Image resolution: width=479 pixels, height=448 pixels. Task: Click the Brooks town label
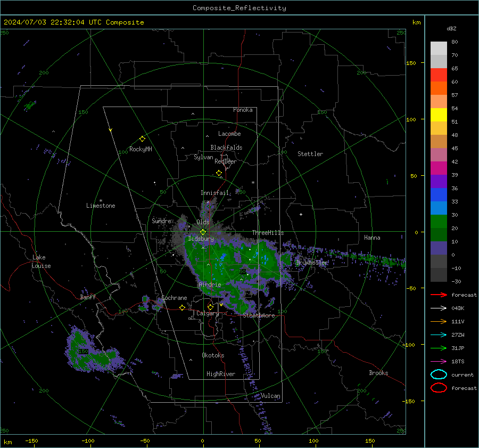[378, 373]
